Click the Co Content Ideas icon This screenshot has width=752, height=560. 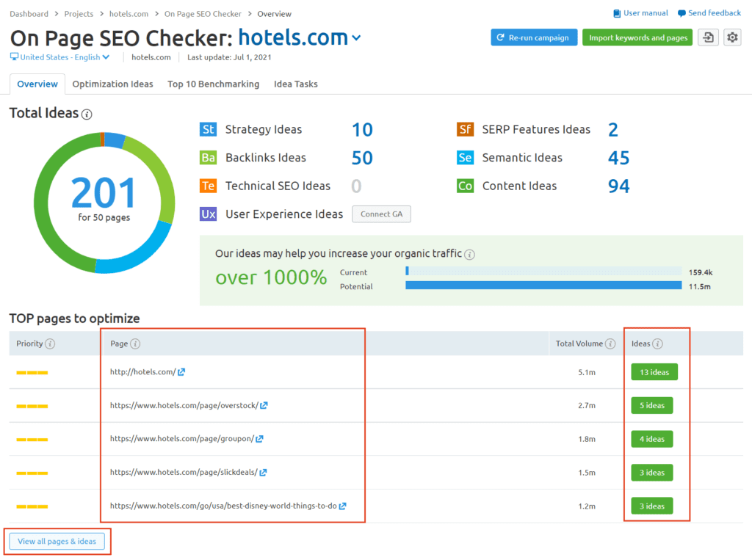tap(465, 186)
